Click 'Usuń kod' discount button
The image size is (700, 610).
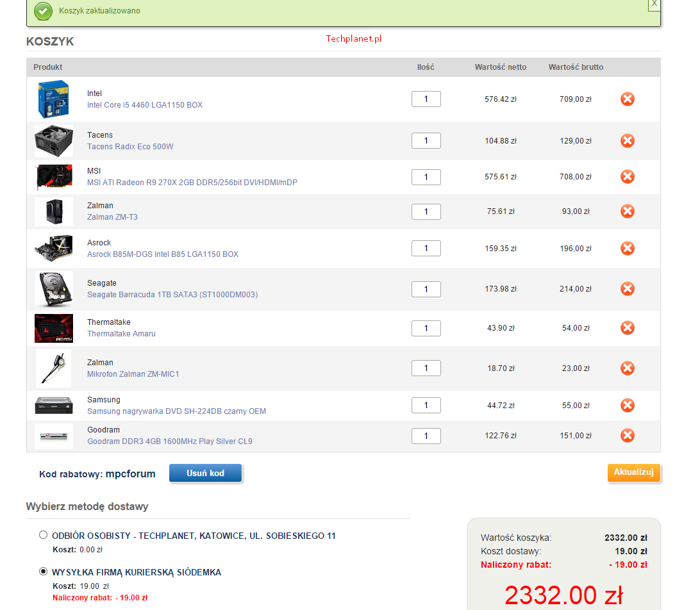[205, 473]
